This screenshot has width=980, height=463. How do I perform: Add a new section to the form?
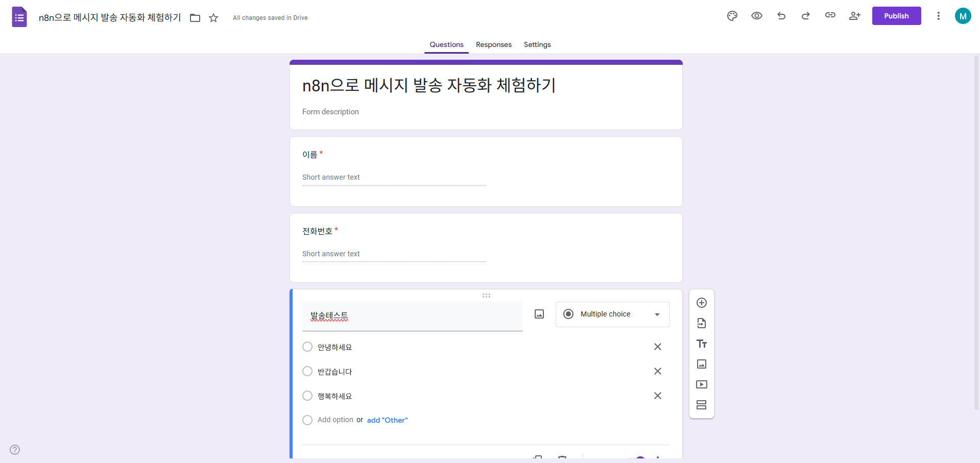701,404
